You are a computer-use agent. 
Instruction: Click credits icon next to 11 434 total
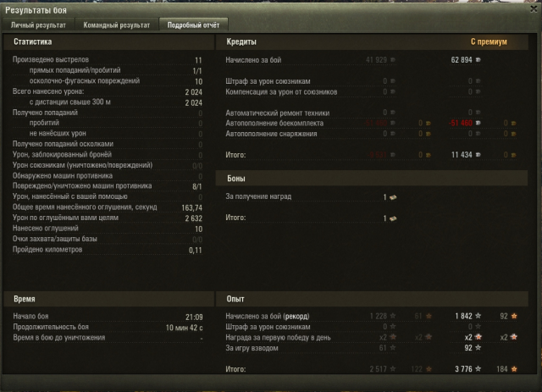click(x=478, y=155)
